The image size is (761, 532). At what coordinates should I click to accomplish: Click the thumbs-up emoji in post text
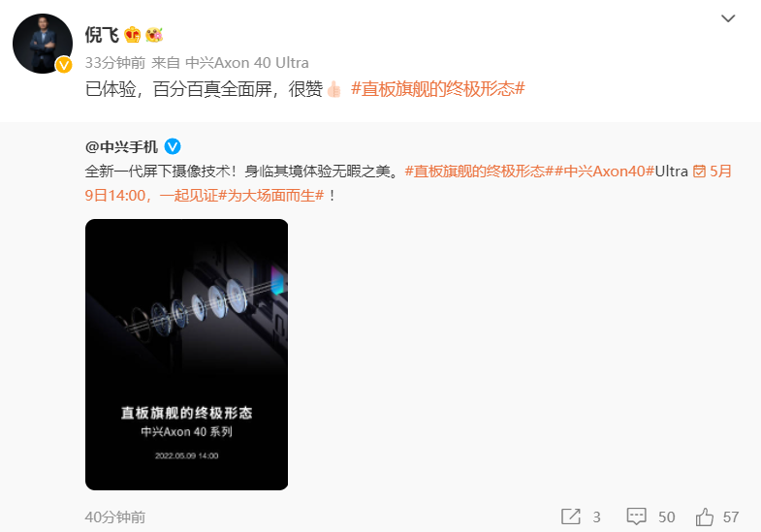click(333, 89)
